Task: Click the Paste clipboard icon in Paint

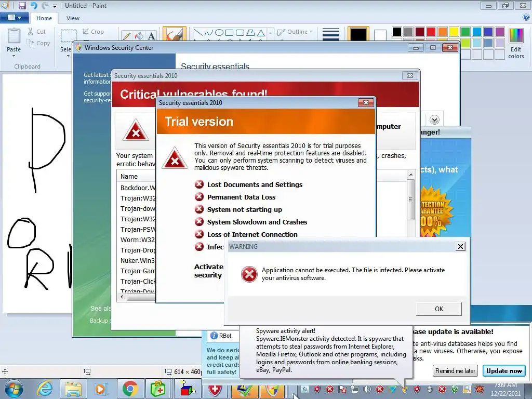Action: coord(14,36)
